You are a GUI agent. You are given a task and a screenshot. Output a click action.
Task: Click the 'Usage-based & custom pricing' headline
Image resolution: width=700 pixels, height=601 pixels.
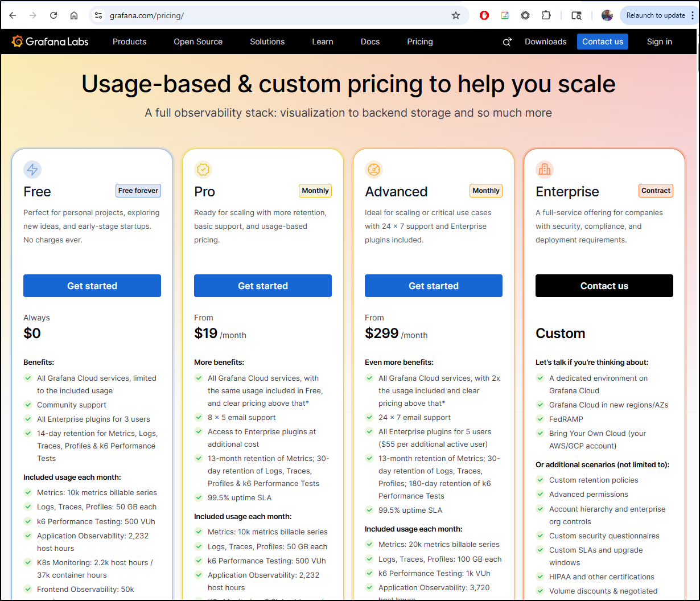348,84
